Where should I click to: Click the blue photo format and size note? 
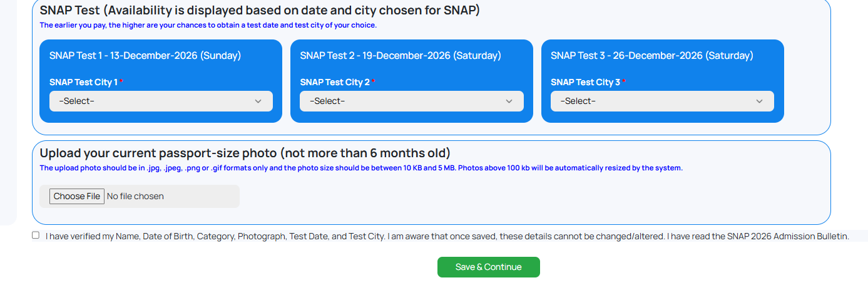(x=361, y=168)
